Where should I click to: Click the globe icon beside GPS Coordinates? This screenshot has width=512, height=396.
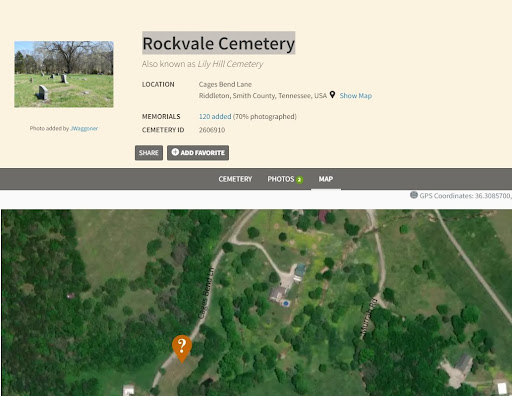(x=414, y=195)
